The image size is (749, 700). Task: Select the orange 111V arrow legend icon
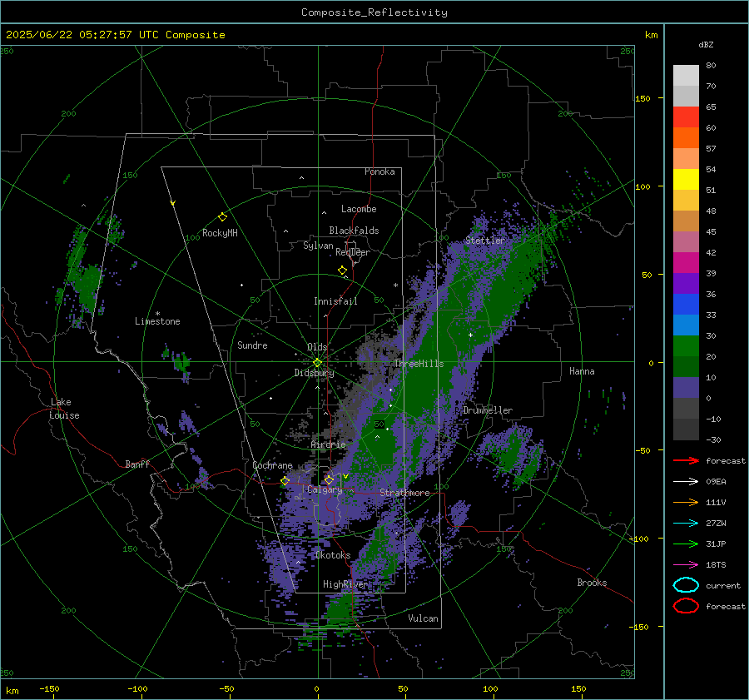click(x=686, y=502)
